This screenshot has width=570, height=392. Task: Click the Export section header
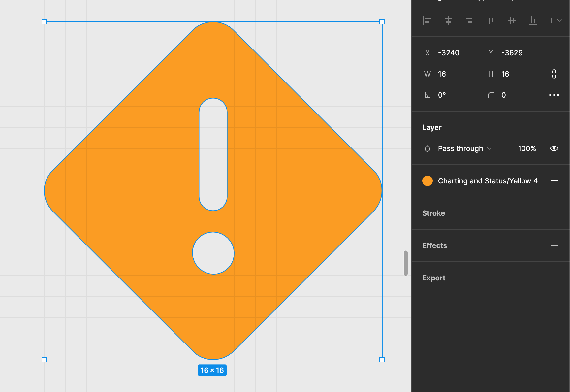pos(434,278)
